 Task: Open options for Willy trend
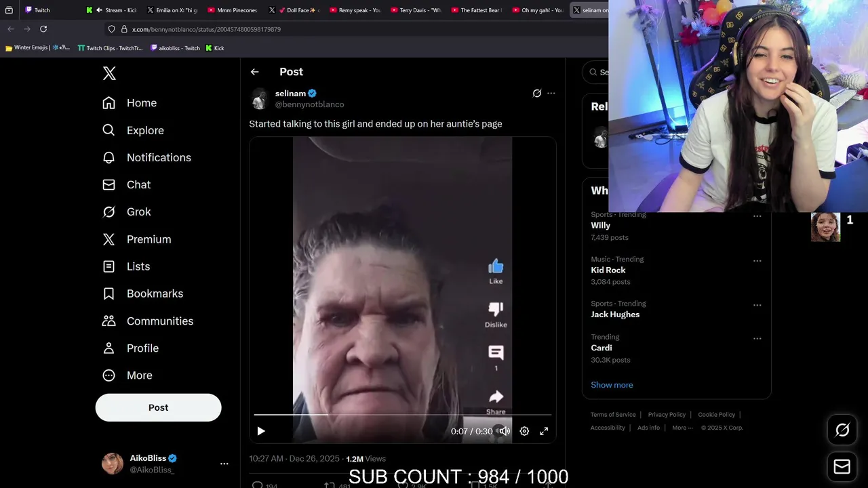point(757,216)
